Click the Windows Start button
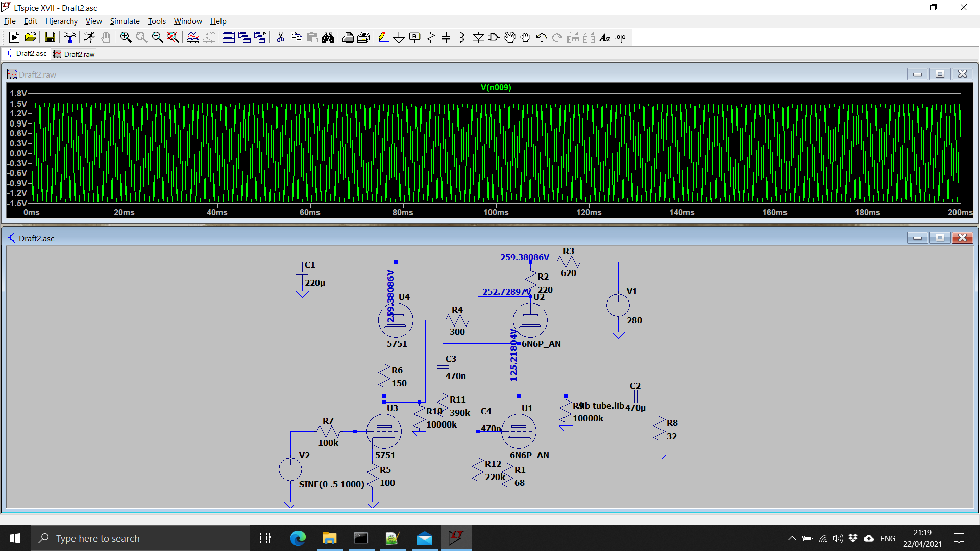The image size is (980, 551). (15, 538)
